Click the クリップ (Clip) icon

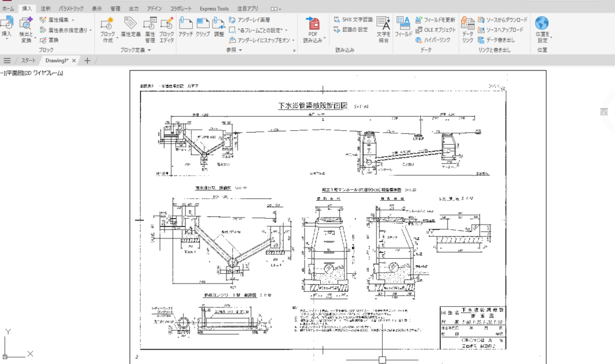203,23
